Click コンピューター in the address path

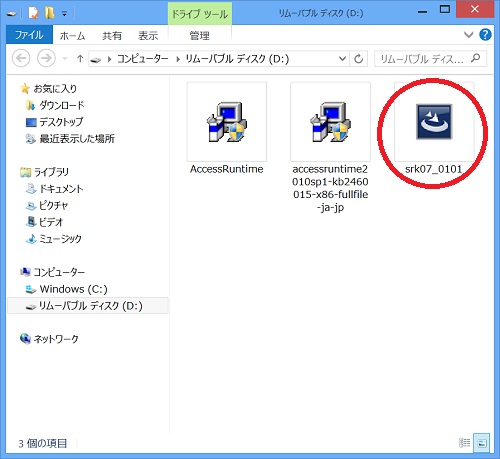tap(143, 59)
